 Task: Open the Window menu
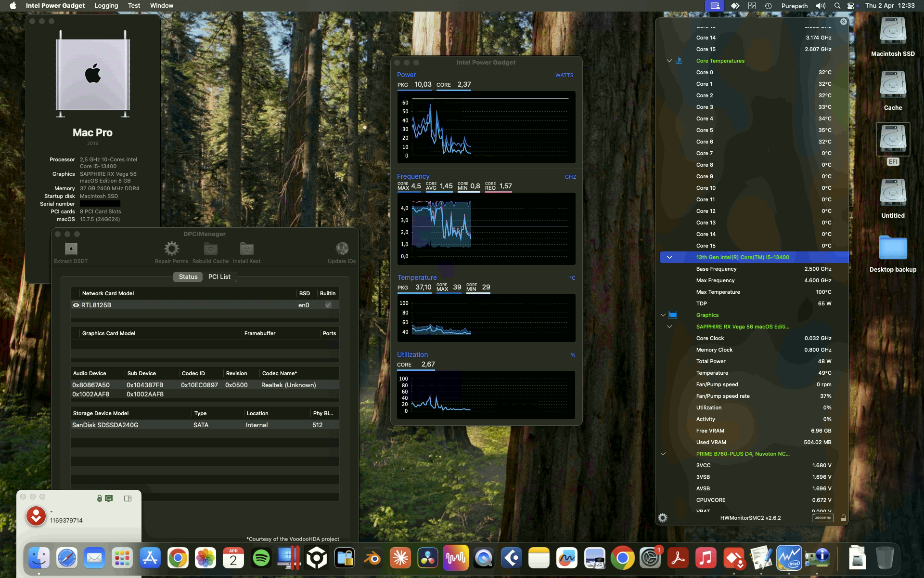tap(162, 6)
